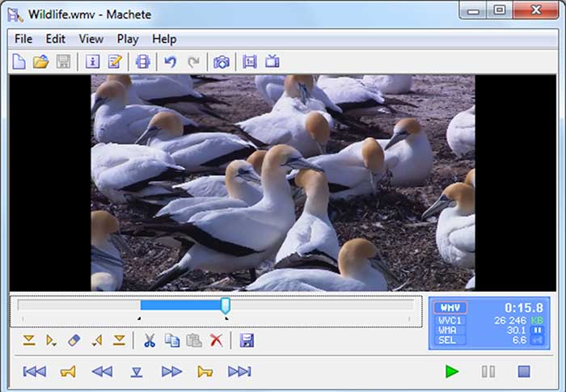Click the 6.6 selection length value

(x=519, y=340)
